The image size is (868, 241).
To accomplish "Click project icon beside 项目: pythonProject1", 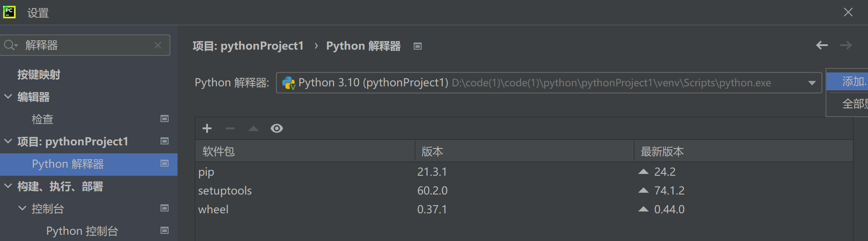I will (165, 141).
